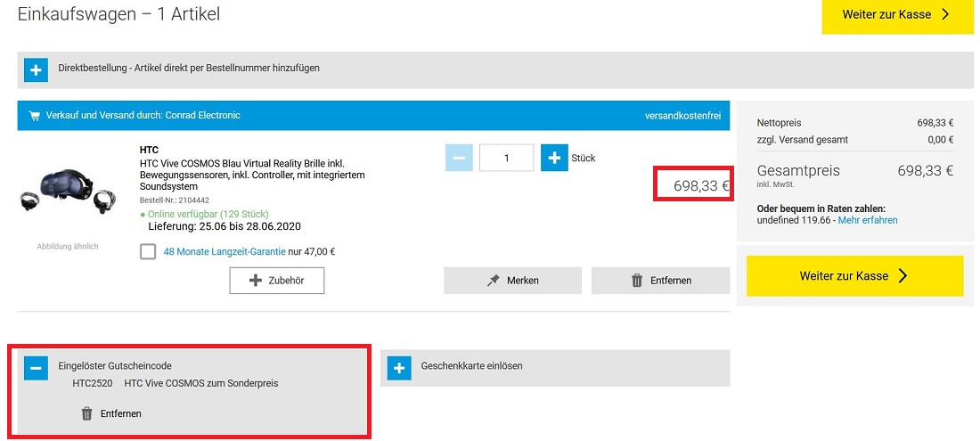Decrease quantity with the minus button
Screen dimensions: 980x441
tap(459, 158)
